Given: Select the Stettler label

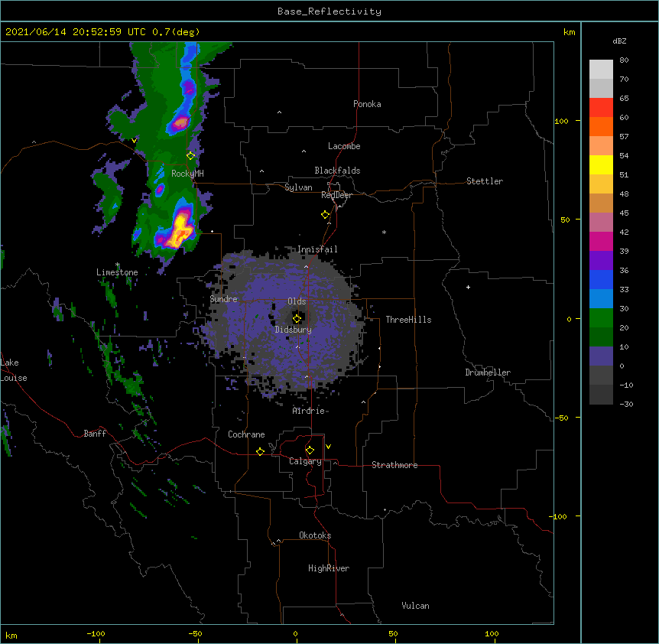Looking at the screenshot, I should 485,181.
